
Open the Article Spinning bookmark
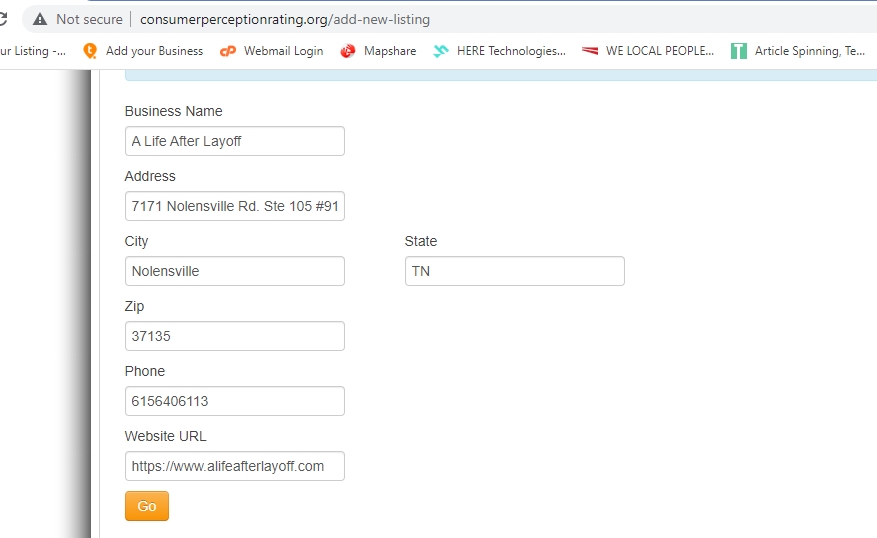798,51
